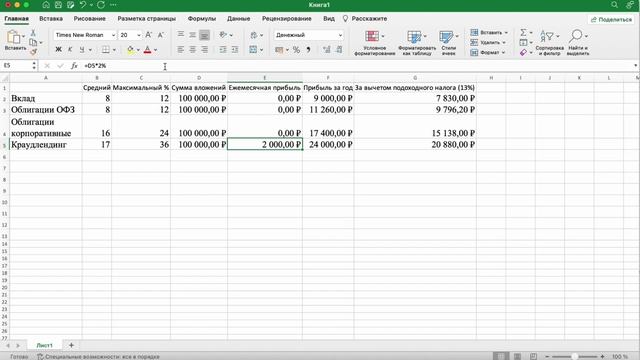Click the Cut scissors icon
This screenshot has width=640, height=360.
tap(33, 33)
